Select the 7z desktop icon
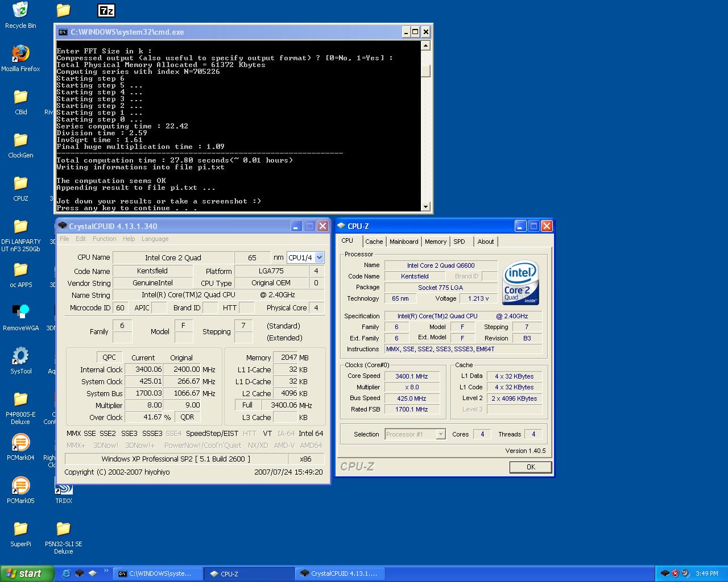The image size is (728, 582). point(106,10)
